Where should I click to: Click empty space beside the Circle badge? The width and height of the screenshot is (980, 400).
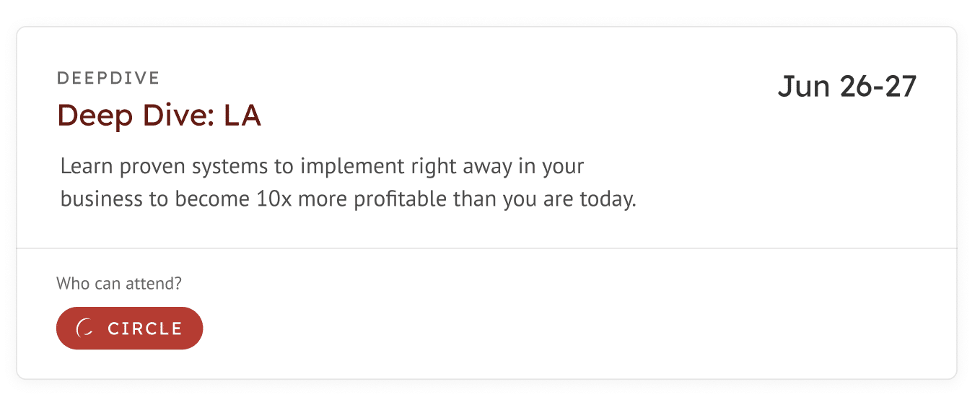click(x=505, y=329)
